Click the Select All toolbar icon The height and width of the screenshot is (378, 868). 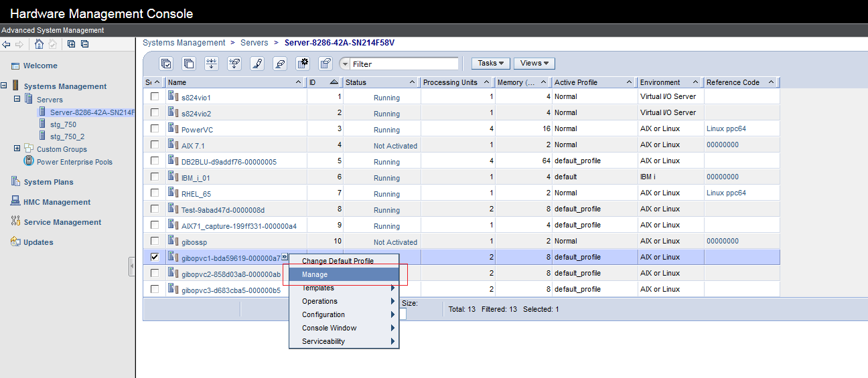pos(166,64)
